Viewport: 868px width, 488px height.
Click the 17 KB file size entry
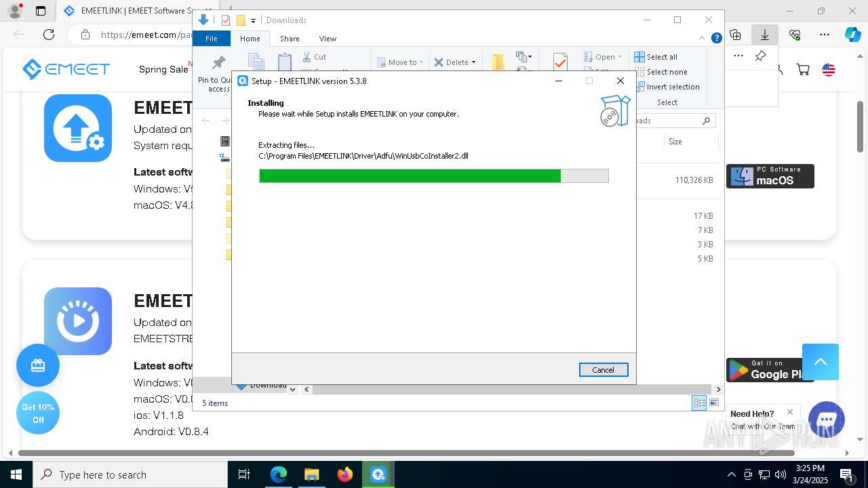pyautogui.click(x=703, y=216)
